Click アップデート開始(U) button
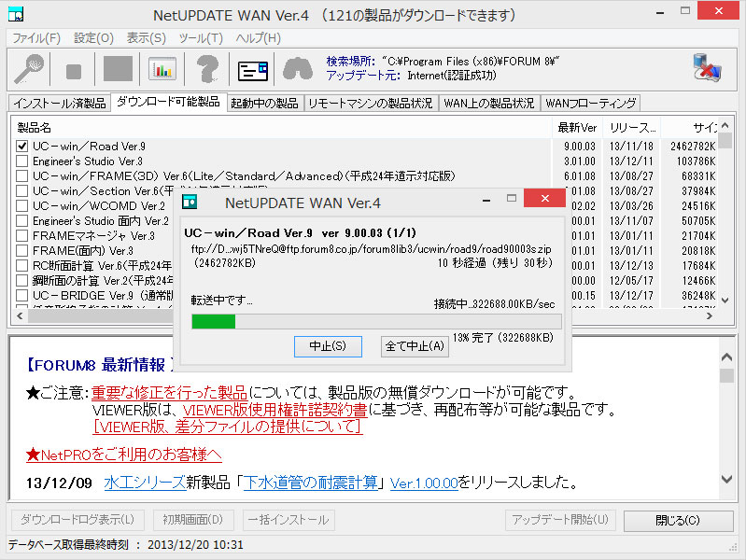 point(560,520)
